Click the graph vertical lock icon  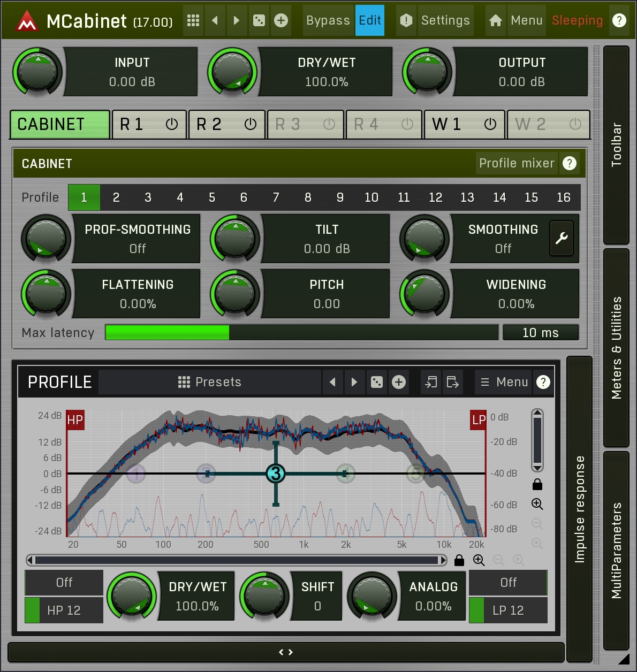pyautogui.click(x=537, y=485)
